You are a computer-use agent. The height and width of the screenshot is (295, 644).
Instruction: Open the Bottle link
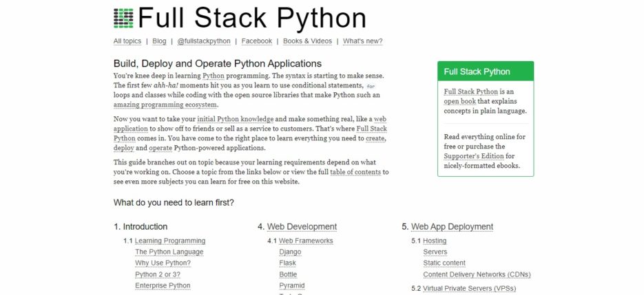[288, 274]
